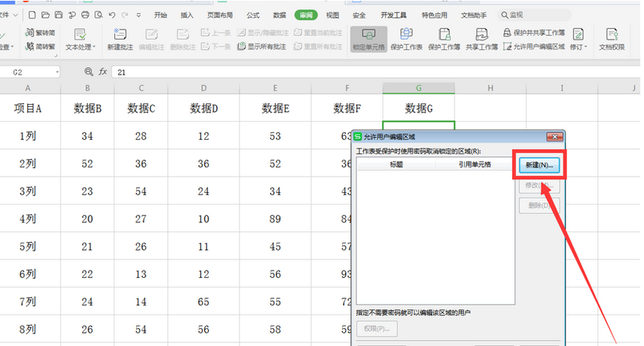Click 重置当前批注
Viewport: 644px width, 346px height.
(x=318, y=32)
